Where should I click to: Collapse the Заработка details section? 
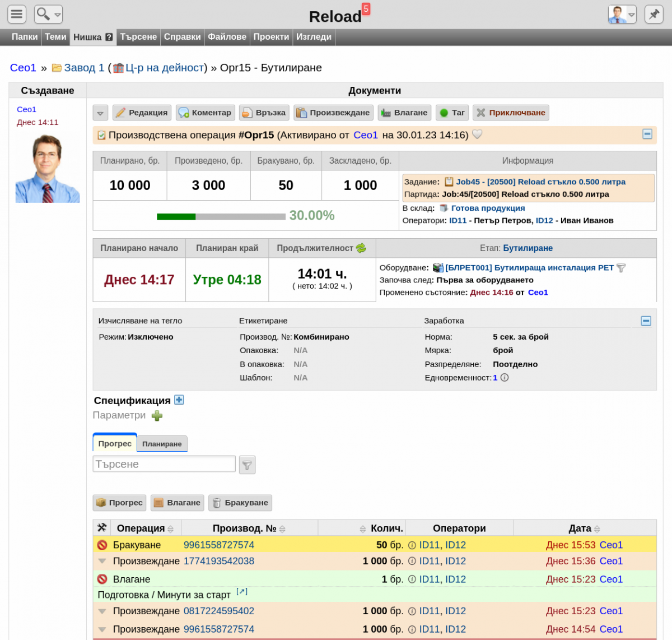[x=646, y=321]
